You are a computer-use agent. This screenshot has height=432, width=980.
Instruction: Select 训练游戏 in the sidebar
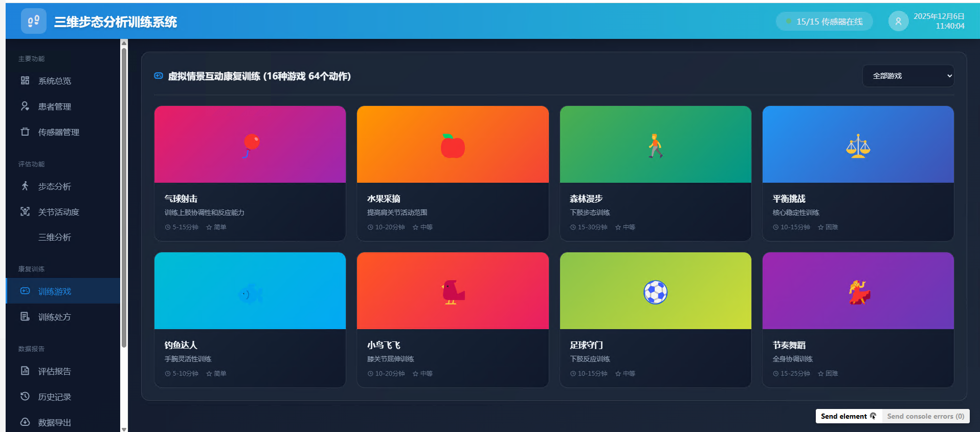(x=55, y=291)
